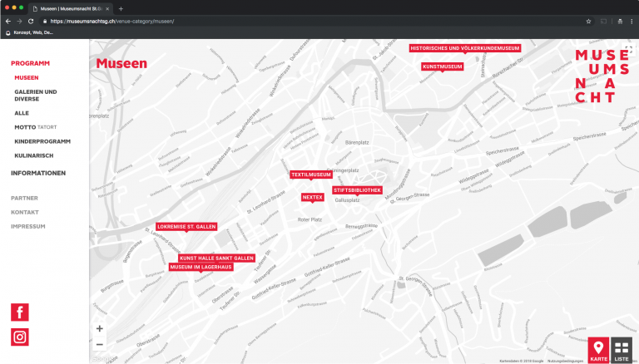This screenshot has height=364, width=639.
Task: Open the Impressum link
Action: click(28, 226)
